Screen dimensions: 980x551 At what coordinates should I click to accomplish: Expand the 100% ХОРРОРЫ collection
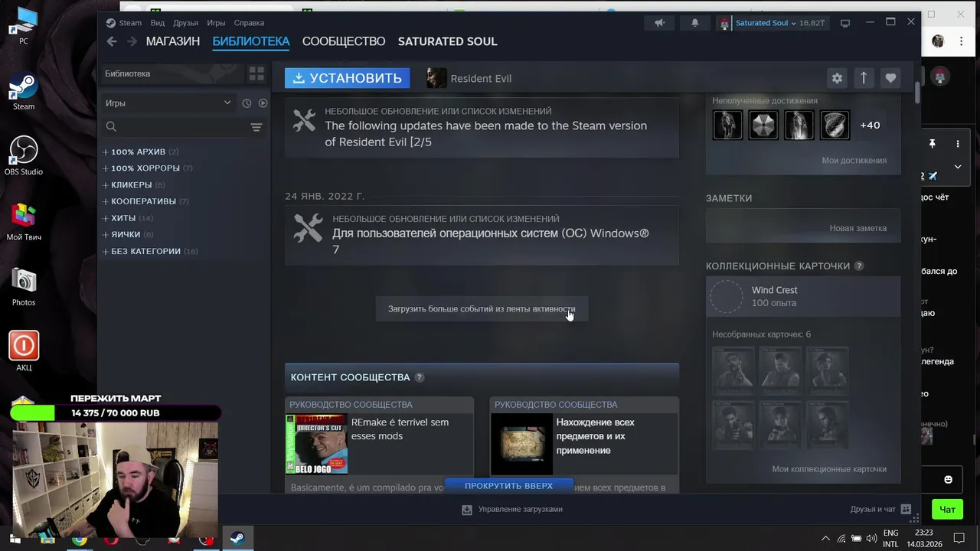106,168
